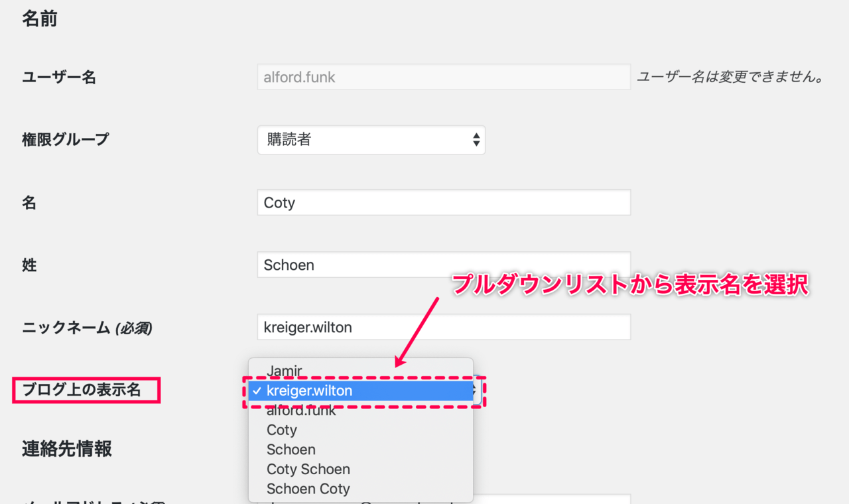
Task: Click the disabled ユーザー名 field alford.funk
Action: point(444,77)
